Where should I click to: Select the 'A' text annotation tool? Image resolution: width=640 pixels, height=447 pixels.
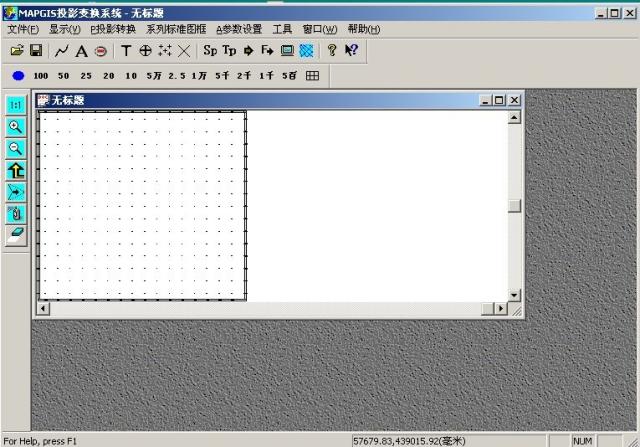pos(81,50)
